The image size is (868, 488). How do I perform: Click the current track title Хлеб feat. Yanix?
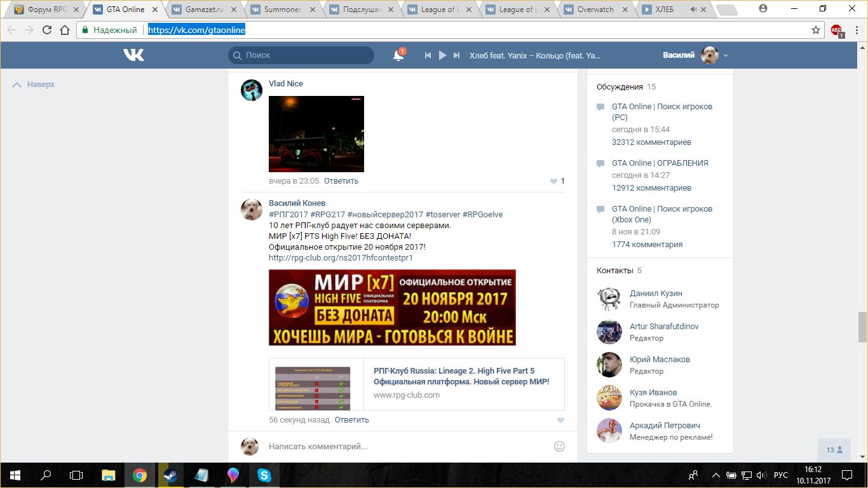click(x=535, y=56)
